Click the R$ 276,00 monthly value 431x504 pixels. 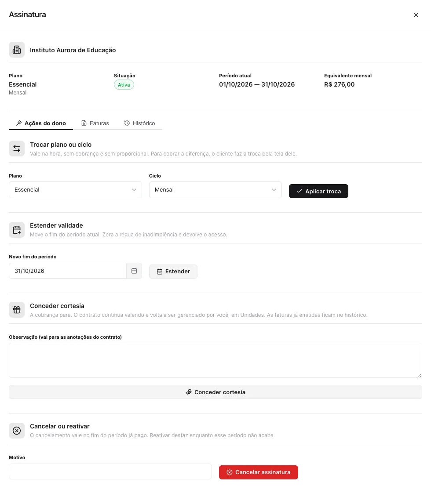pos(340,84)
